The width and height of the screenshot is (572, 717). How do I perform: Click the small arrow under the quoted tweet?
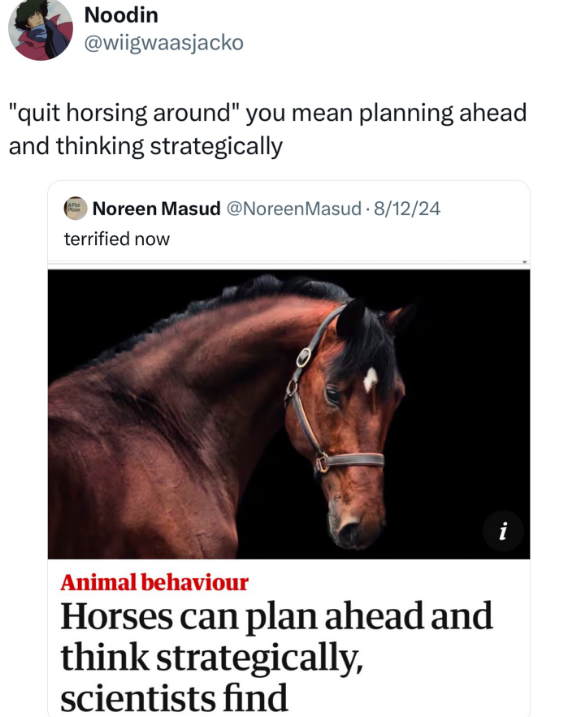tap(524, 262)
